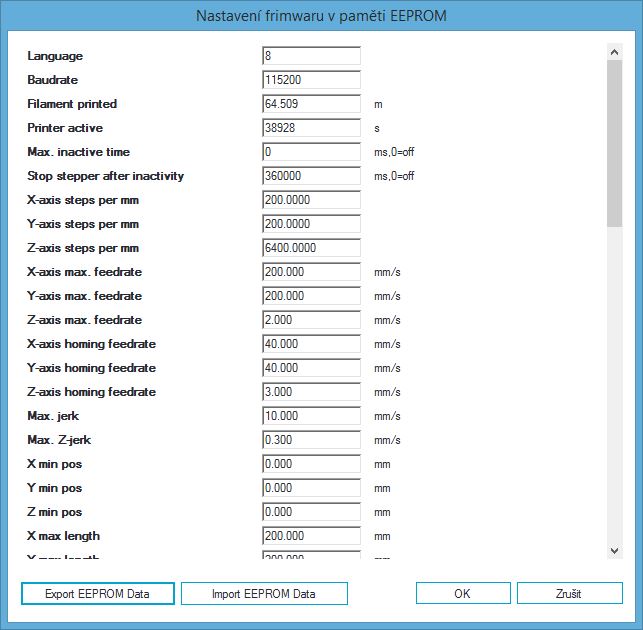Focus the Max. Z-jerk input field
This screenshot has width=643, height=630.
point(311,440)
